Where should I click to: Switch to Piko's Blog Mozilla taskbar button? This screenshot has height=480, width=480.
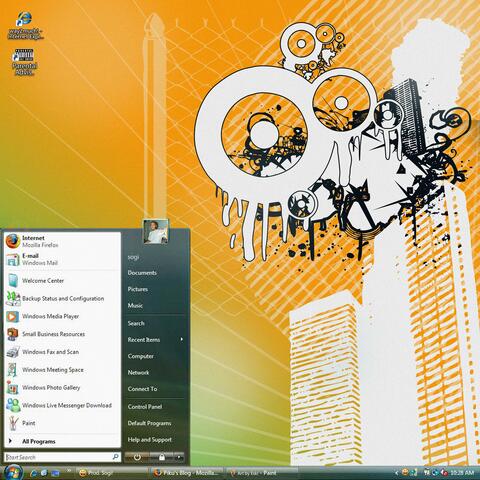pyautogui.click(x=187, y=473)
